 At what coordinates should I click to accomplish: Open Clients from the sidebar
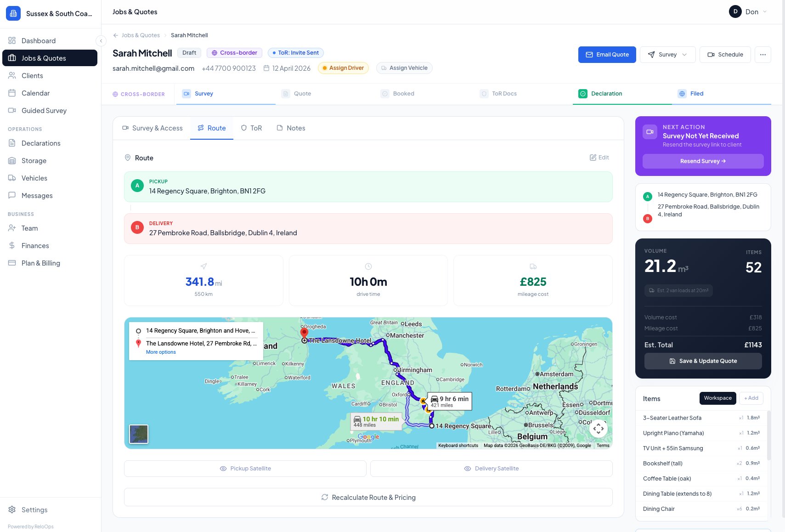[32, 75]
